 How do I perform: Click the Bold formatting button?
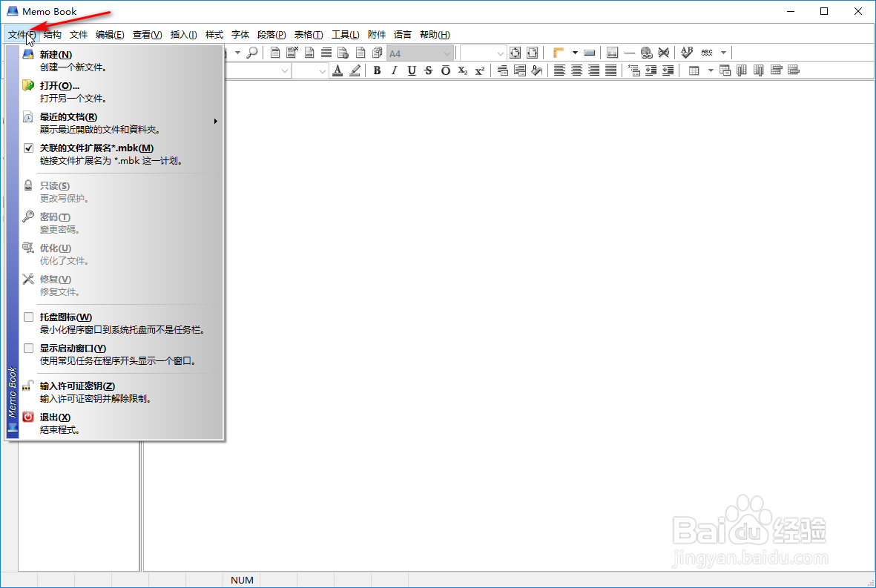pos(377,70)
